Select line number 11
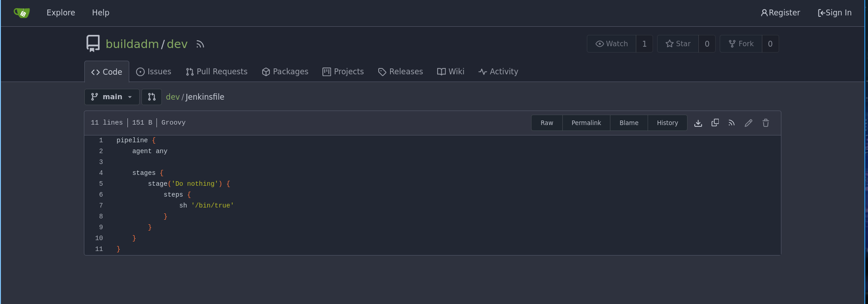This screenshot has height=304, width=868. 99,249
